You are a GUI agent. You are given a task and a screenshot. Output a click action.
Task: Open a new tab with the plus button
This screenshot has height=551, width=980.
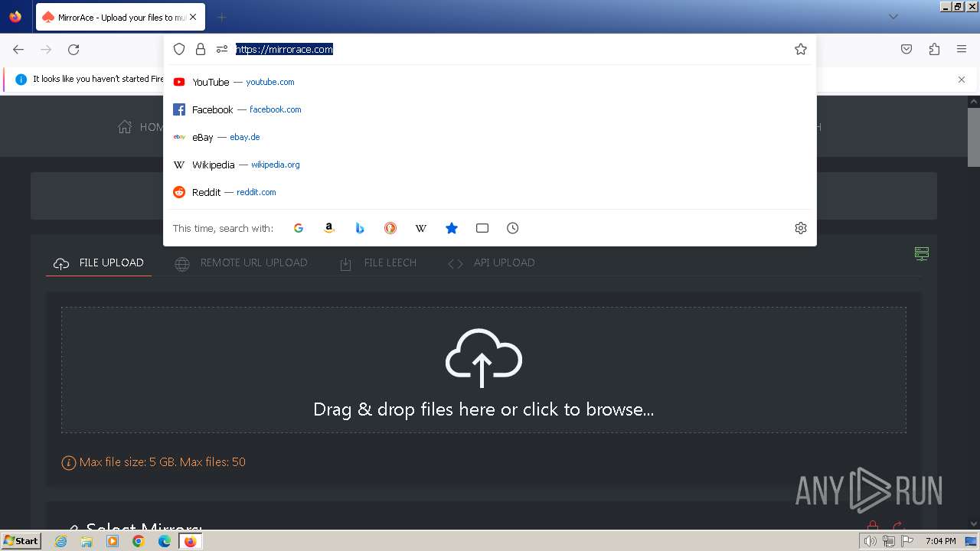click(x=221, y=17)
